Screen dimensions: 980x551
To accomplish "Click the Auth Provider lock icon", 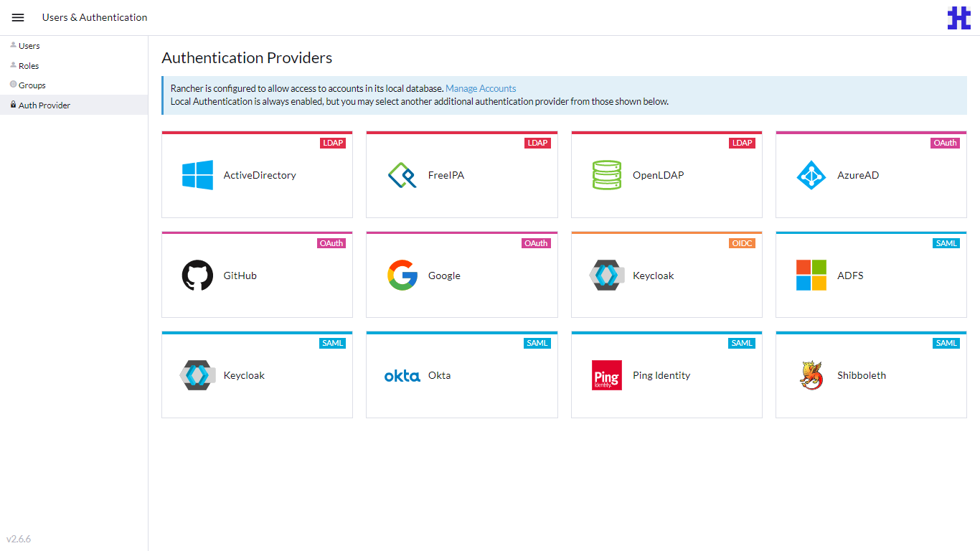I will [x=13, y=105].
